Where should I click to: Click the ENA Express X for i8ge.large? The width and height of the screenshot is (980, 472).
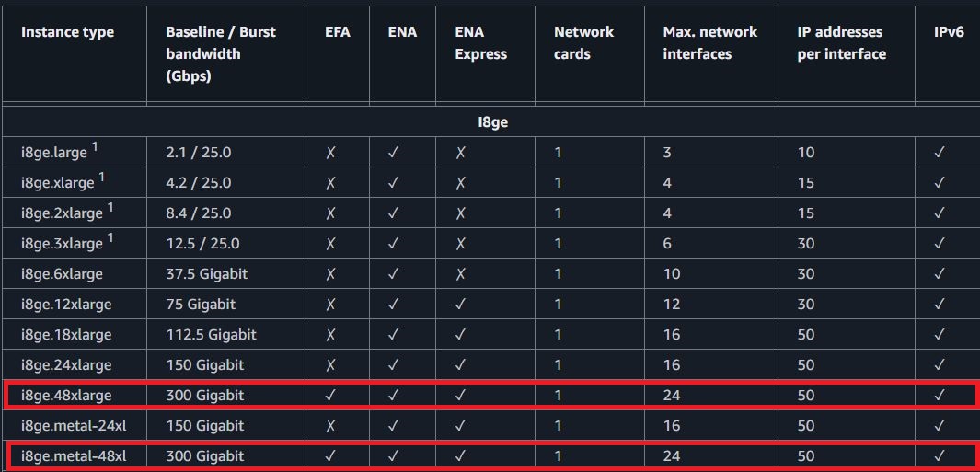[x=461, y=153]
